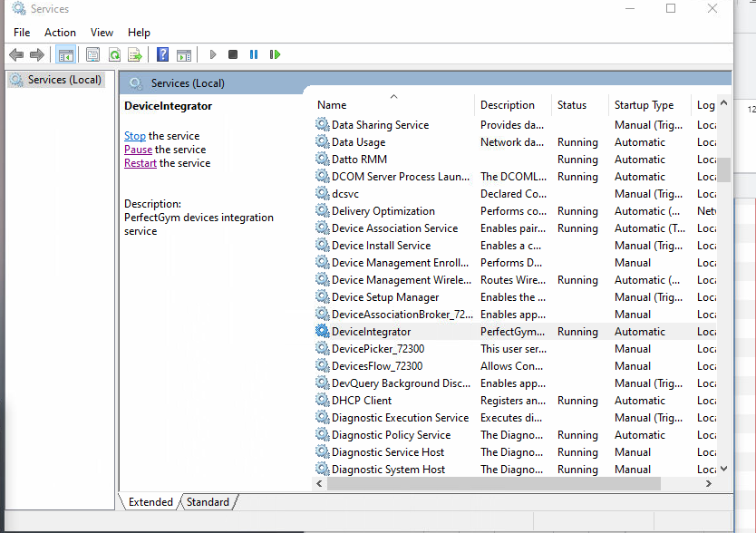Toggle Show/Hide Action Pane toolbar icon
The height and width of the screenshot is (533, 756).
(x=184, y=54)
